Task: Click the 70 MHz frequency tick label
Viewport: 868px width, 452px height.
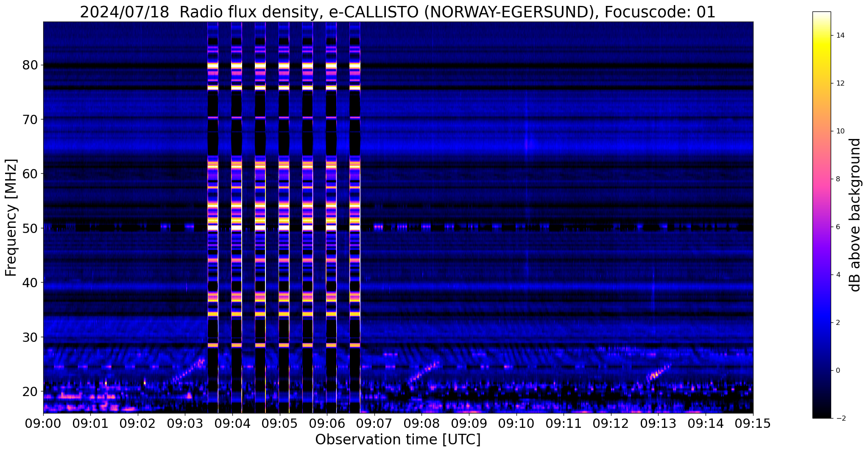Action: click(31, 119)
